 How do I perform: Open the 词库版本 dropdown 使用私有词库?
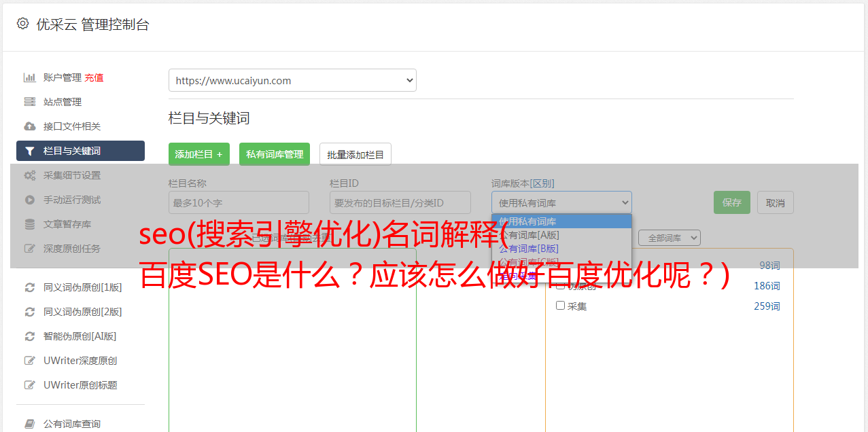[x=561, y=202]
